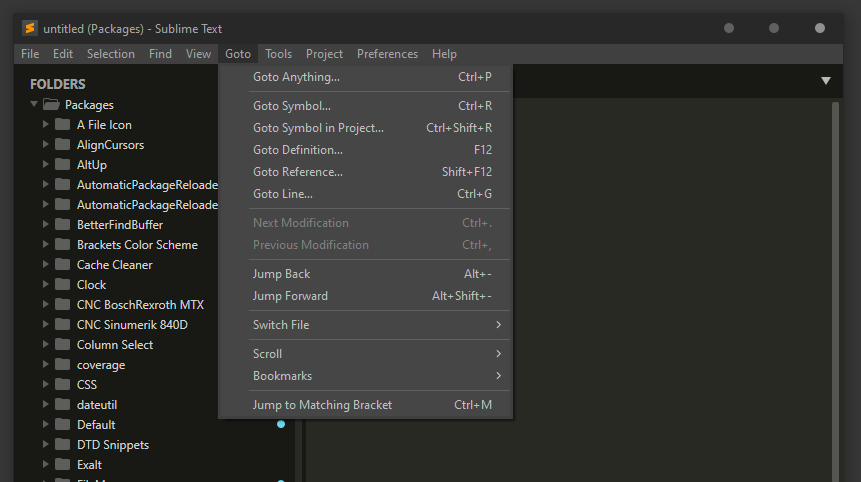This screenshot has width=861, height=482.
Task: Click the editor vertical scrollbar
Action: (x=835, y=291)
